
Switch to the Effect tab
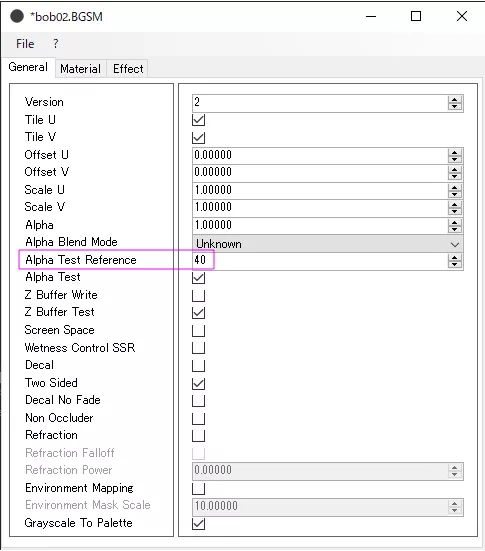(x=128, y=69)
